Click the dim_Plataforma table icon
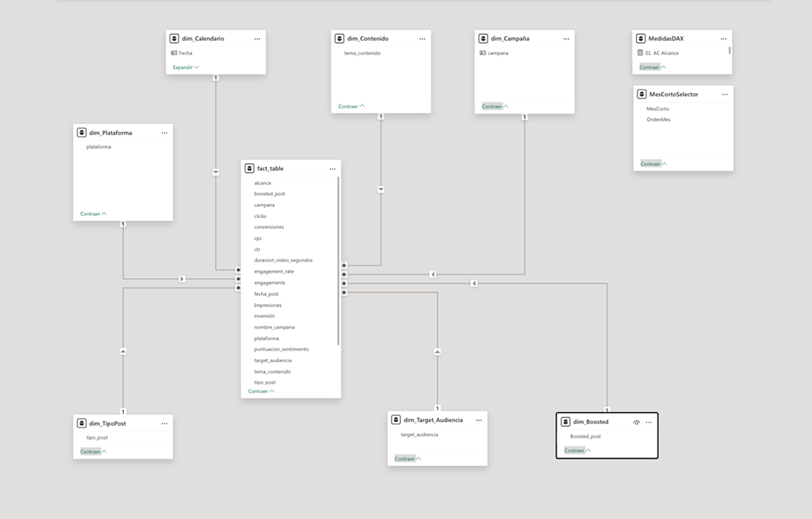Image resolution: width=812 pixels, height=519 pixels. [82, 133]
